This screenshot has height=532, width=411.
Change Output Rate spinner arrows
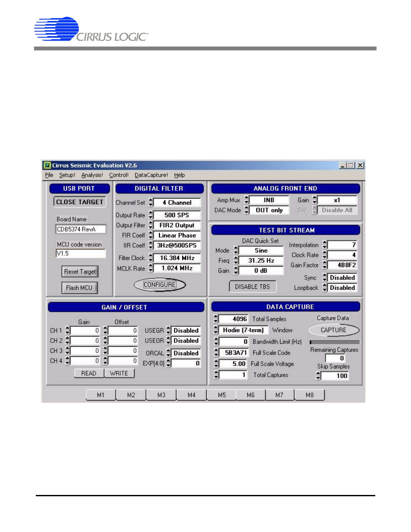[x=151, y=215]
